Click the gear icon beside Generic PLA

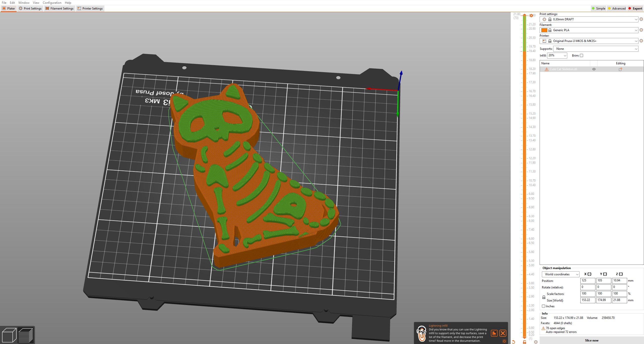(641, 30)
